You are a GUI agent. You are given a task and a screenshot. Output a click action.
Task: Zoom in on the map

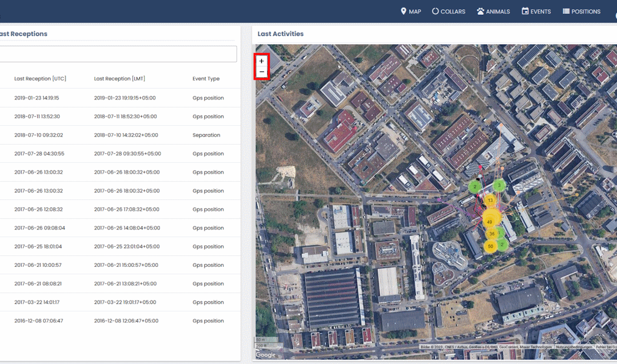click(262, 61)
